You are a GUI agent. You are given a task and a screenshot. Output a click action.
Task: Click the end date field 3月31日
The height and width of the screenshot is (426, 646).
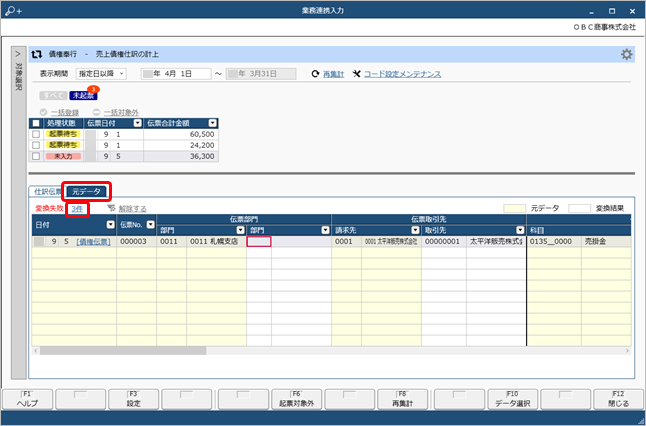coord(261,74)
